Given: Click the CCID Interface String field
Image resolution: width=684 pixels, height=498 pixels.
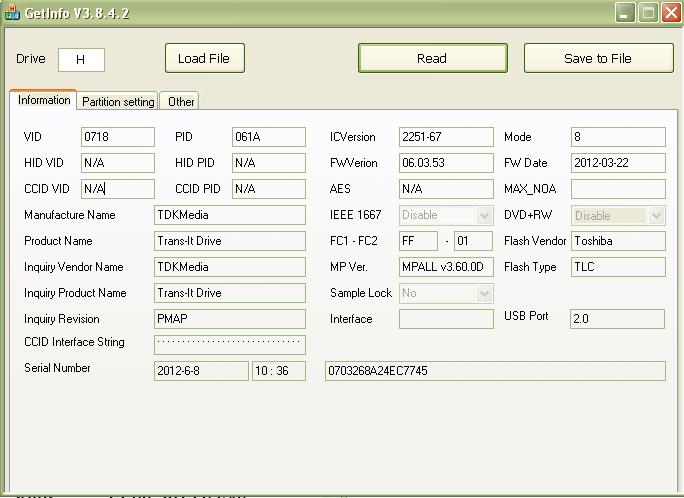Looking at the screenshot, I should [x=230, y=345].
